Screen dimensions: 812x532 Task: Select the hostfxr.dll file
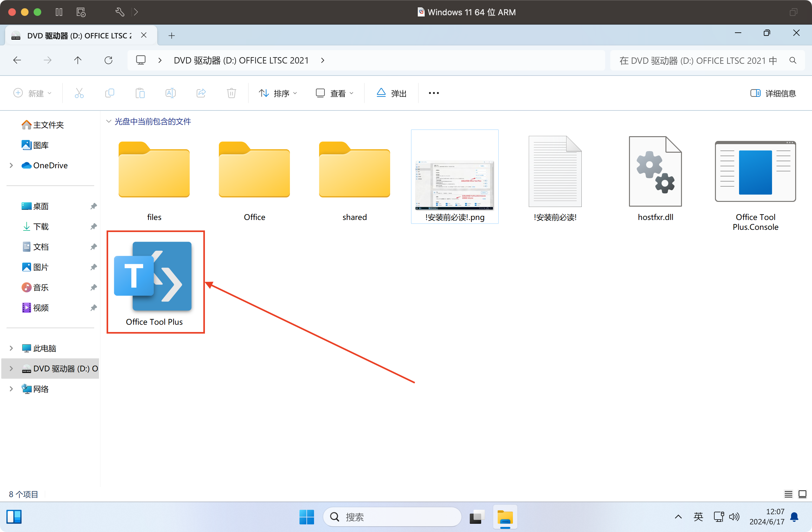655,171
